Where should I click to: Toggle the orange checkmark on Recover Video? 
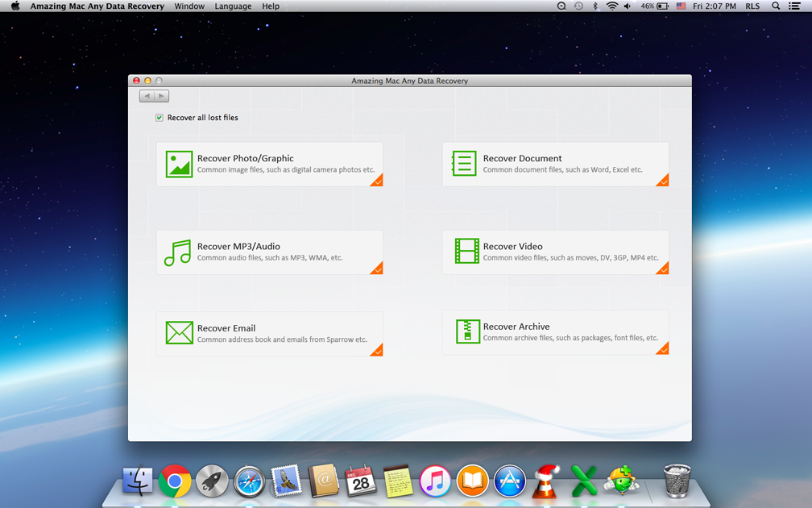(x=662, y=269)
